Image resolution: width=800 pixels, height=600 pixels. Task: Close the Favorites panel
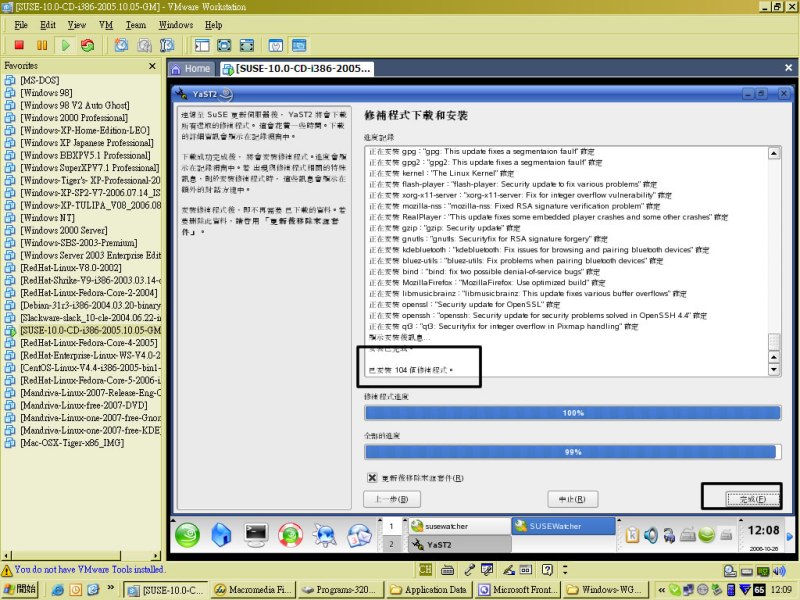tap(152, 66)
